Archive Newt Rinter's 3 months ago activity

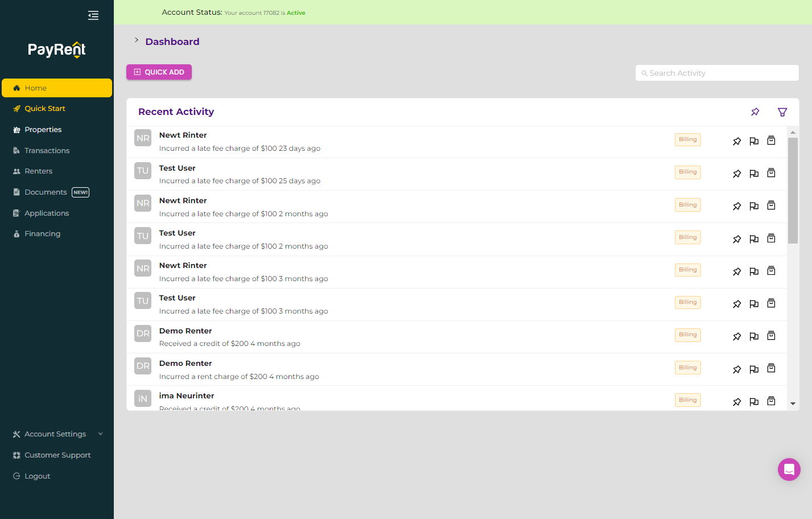click(x=771, y=270)
